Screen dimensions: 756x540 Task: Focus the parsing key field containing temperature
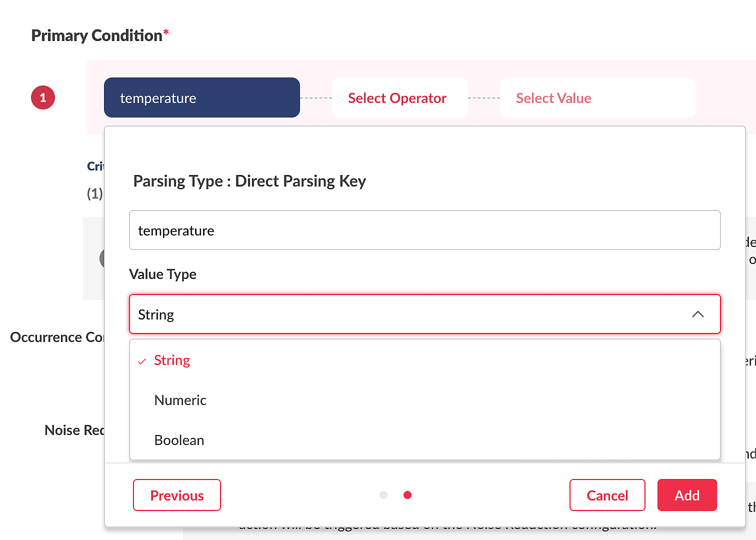[424, 230]
